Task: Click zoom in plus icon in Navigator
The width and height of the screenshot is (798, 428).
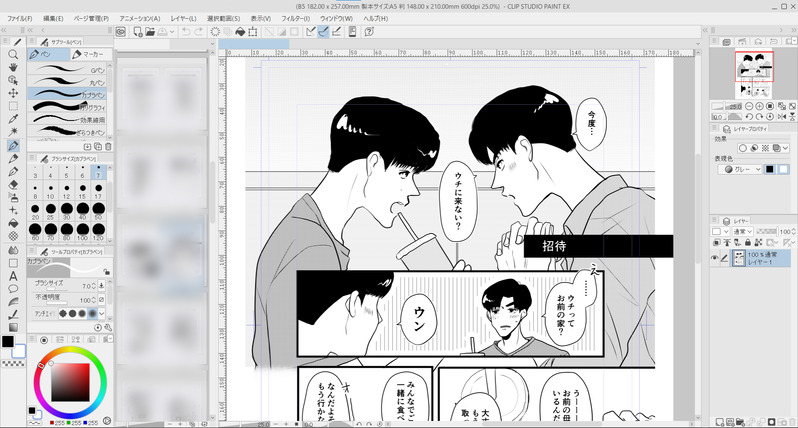Action: (x=759, y=106)
